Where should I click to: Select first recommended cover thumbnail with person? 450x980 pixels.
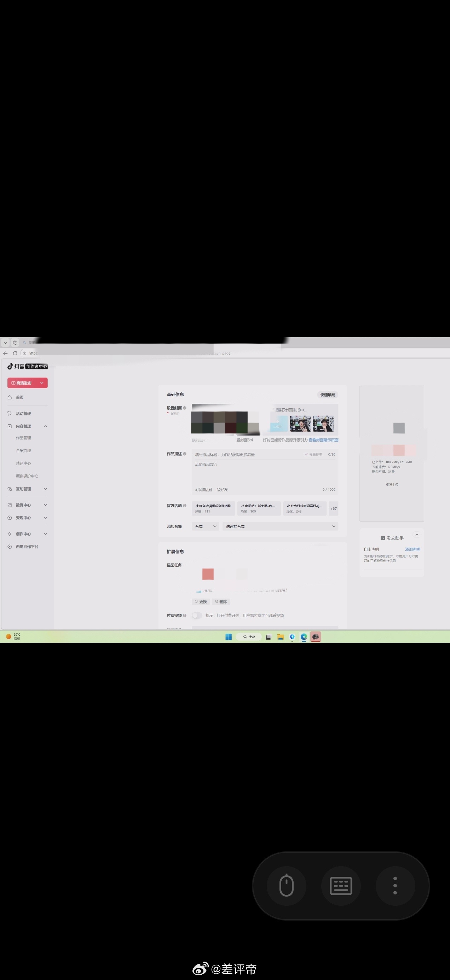300,424
